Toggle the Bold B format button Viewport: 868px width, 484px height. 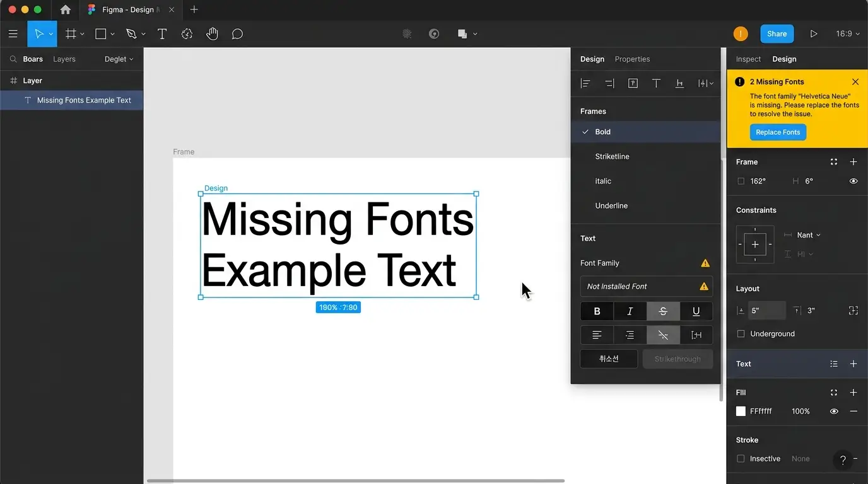[597, 311]
